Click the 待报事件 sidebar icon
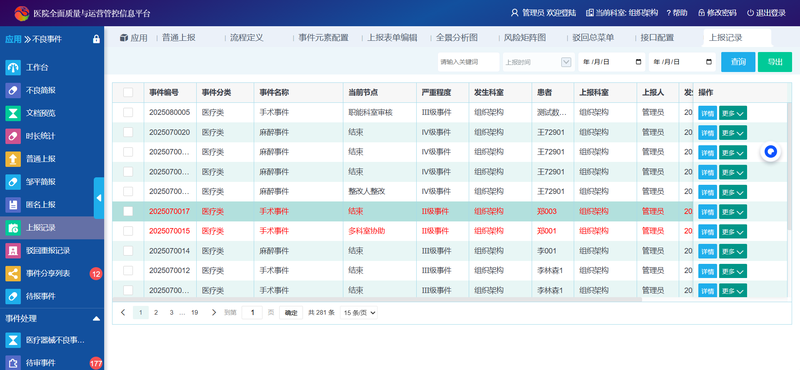The image size is (800, 370). click(x=13, y=297)
